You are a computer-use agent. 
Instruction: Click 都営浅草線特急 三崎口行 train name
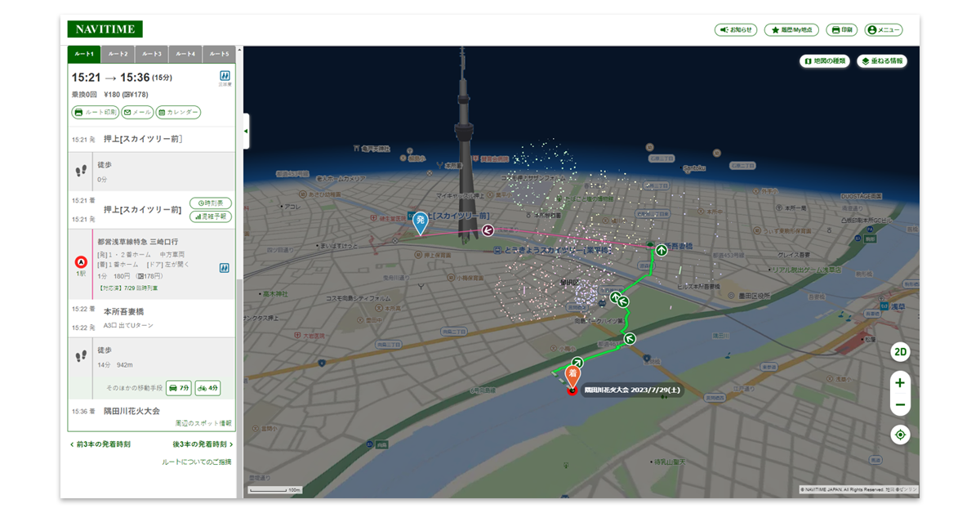coord(138,242)
